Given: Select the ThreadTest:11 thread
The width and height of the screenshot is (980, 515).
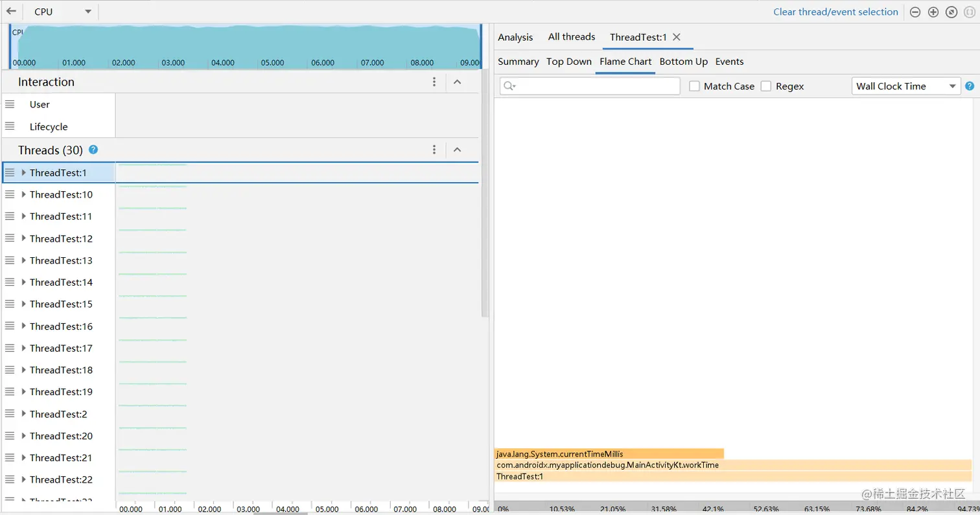Looking at the screenshot, I should pyautogui.click(x=61, y=216).
